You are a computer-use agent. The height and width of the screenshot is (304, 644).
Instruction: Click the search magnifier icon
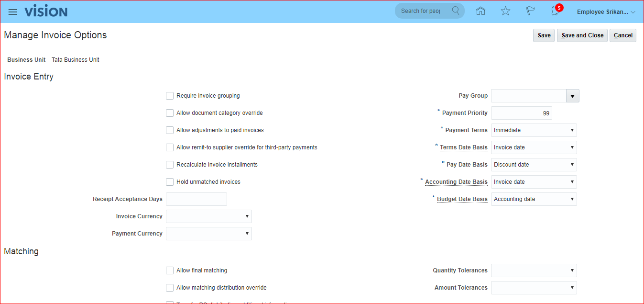tap(456, 11)
